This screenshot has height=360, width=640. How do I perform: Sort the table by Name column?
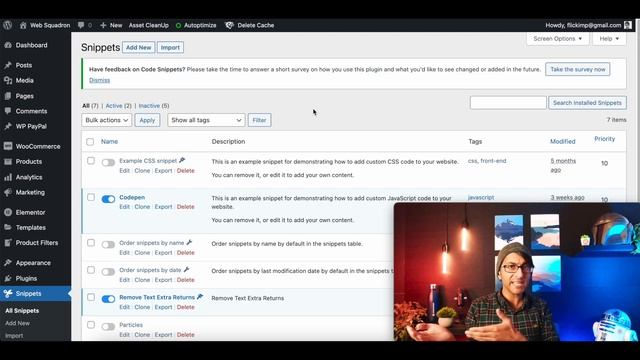(x=109, y=142)
